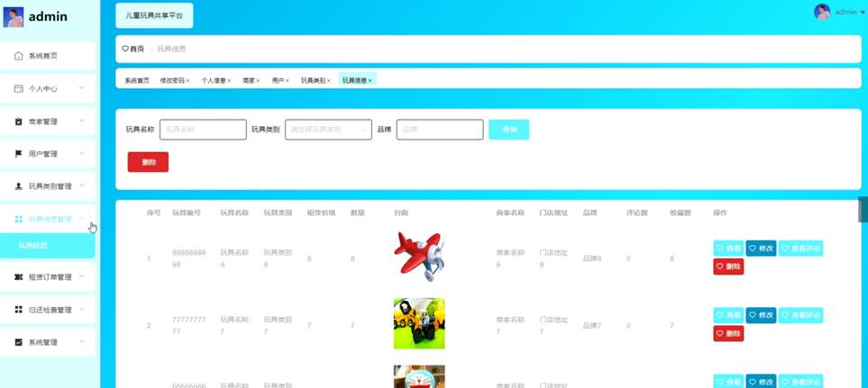Click 删除 in row 1 (品牌8)
The width and height of the screenshot is (868, 388).
(728, 266)
